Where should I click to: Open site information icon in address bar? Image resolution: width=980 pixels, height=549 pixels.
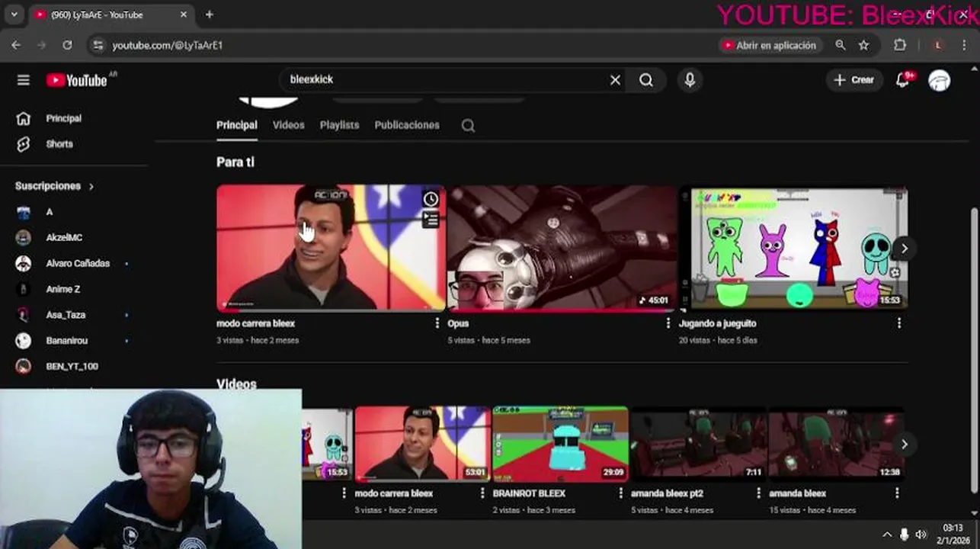[98, 46]
